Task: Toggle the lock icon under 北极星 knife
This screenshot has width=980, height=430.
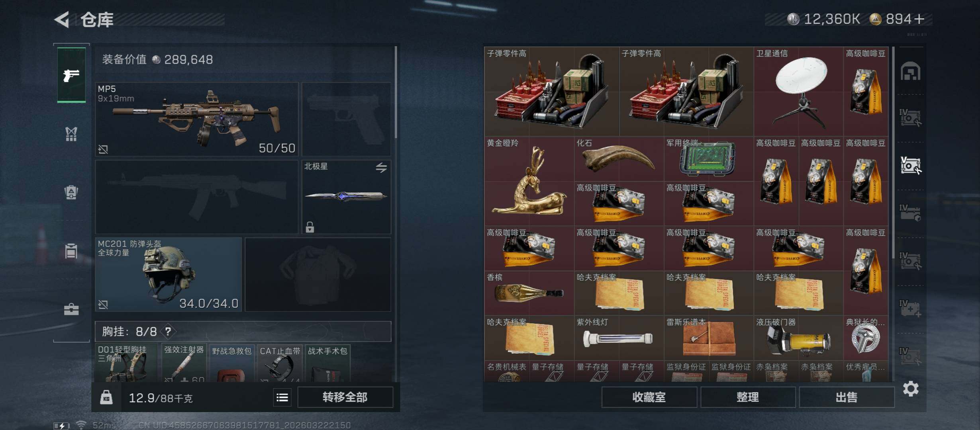Action: point(310,227)
